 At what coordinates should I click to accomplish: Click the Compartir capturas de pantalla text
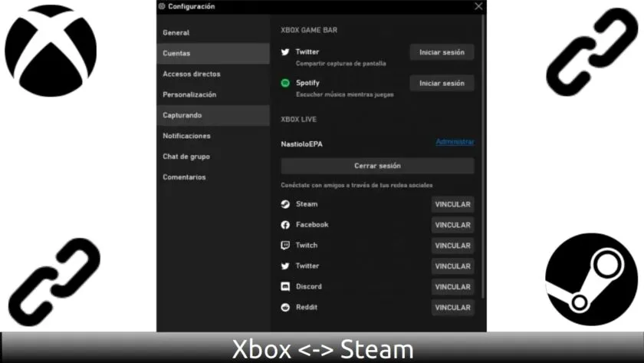click(x=341, y=63)
